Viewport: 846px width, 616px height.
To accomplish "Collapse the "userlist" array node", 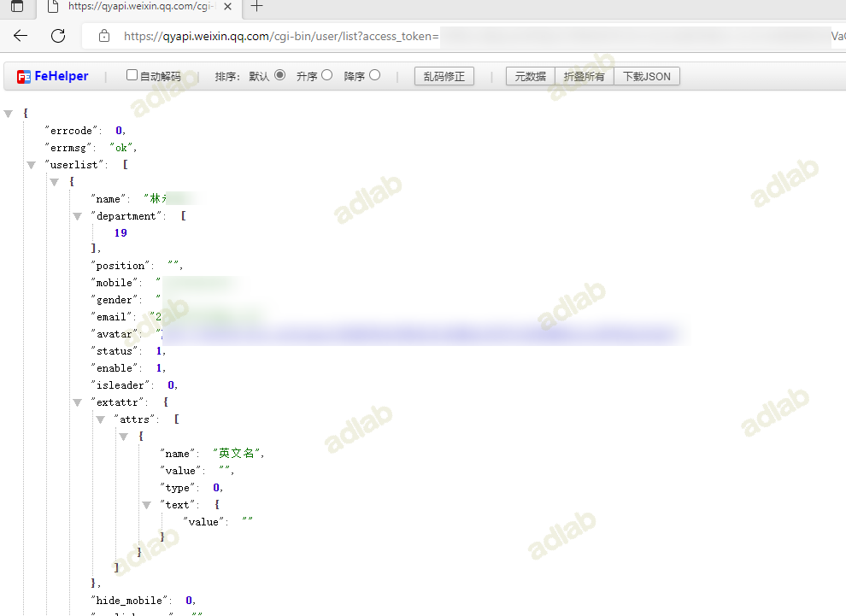I will 31,165.
